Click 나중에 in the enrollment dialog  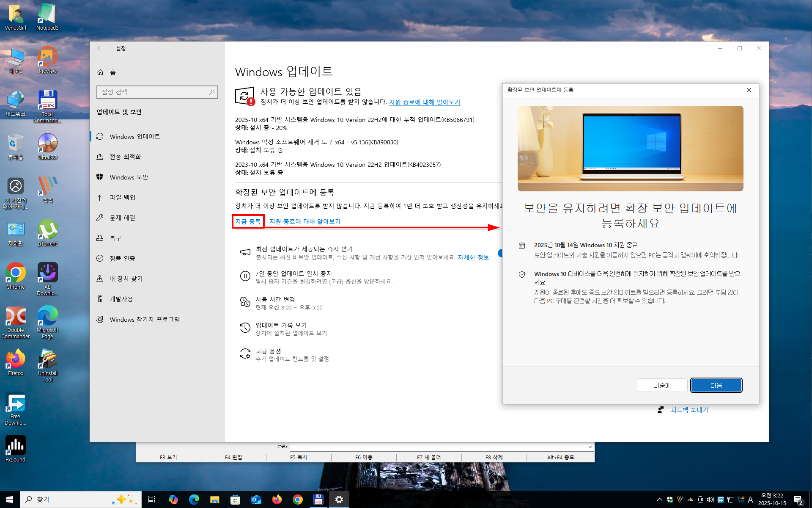[662, 385]
